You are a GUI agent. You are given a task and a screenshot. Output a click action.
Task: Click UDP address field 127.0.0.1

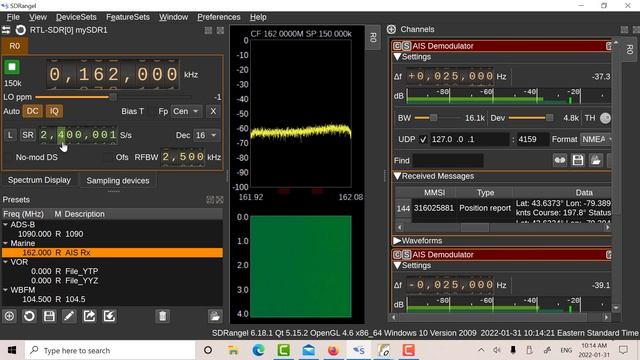click(x=469, y=140)
